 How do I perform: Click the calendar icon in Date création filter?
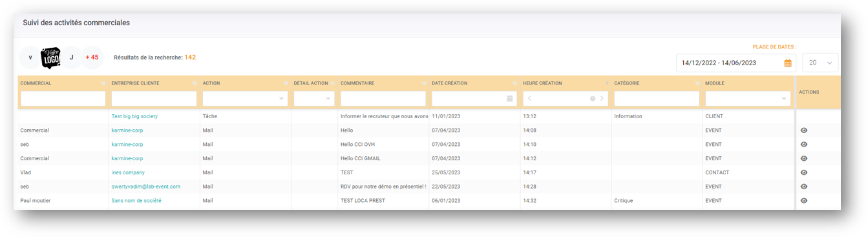click(x=509, y=99)
